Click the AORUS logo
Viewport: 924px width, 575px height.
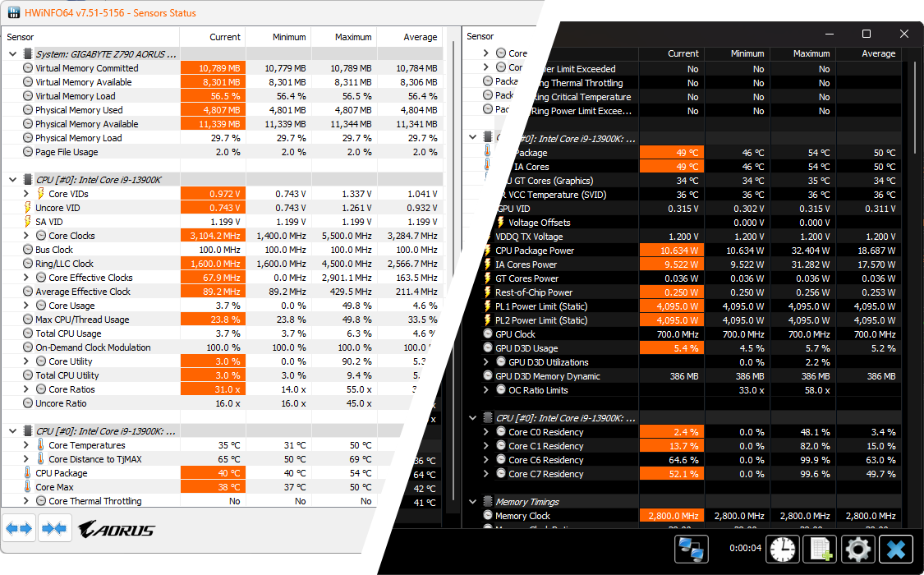(116, 530)
